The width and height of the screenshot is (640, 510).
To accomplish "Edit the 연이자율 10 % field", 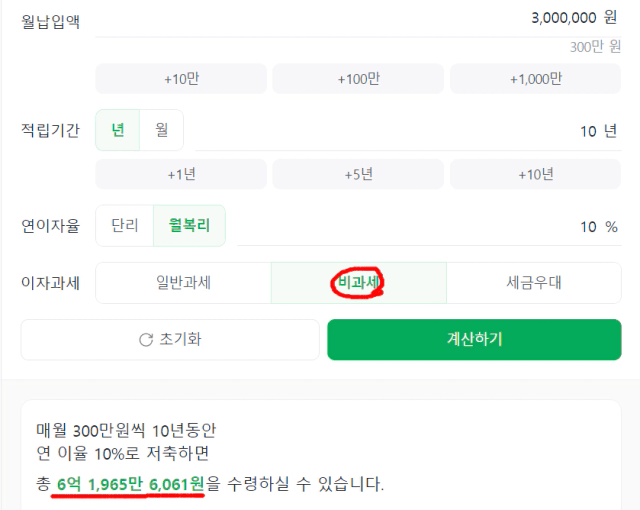I will tap(429, 227).
